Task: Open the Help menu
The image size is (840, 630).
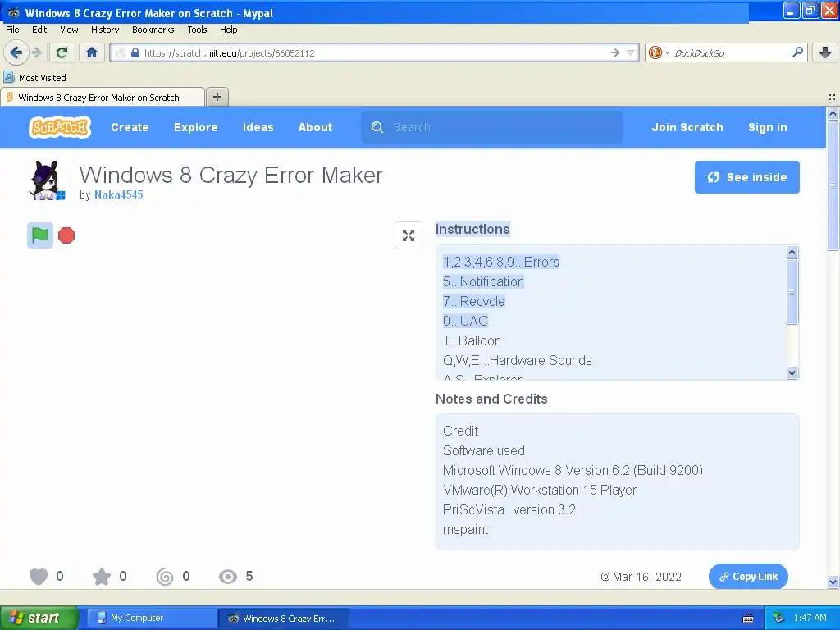Action: (229, 30)
